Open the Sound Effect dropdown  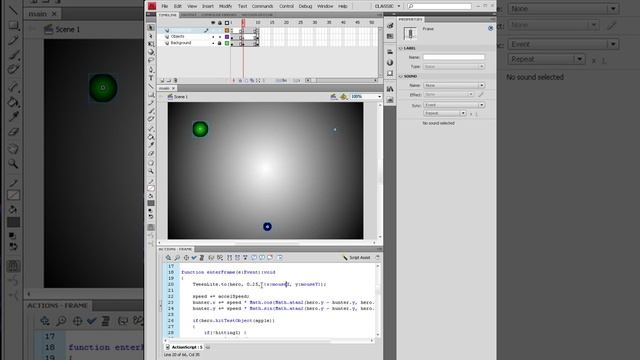click(449, 94)
